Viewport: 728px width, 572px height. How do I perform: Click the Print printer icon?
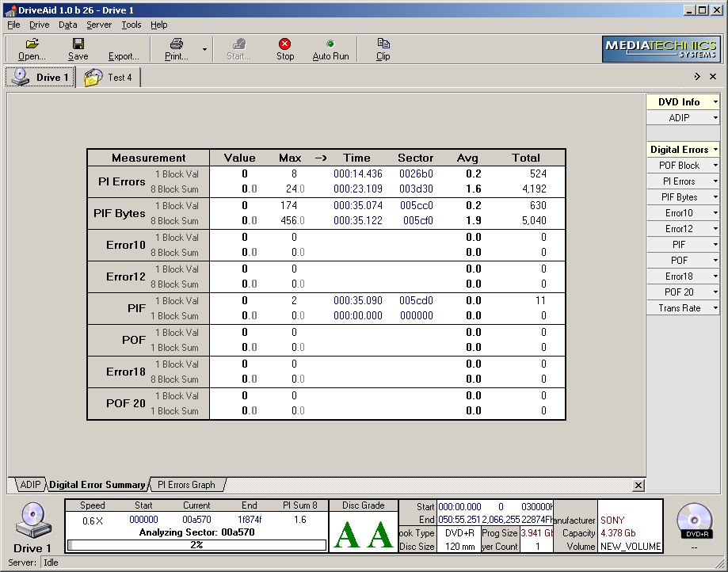pos(177,44)
